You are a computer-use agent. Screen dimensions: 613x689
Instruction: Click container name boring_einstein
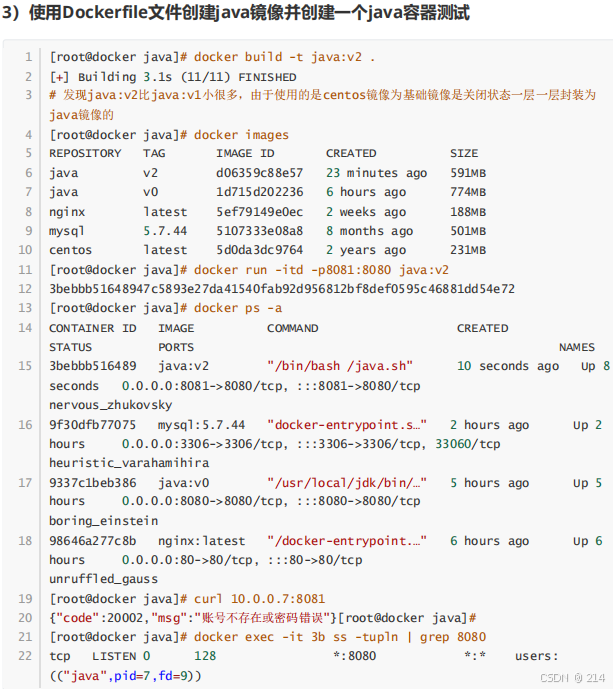(104, 521)
